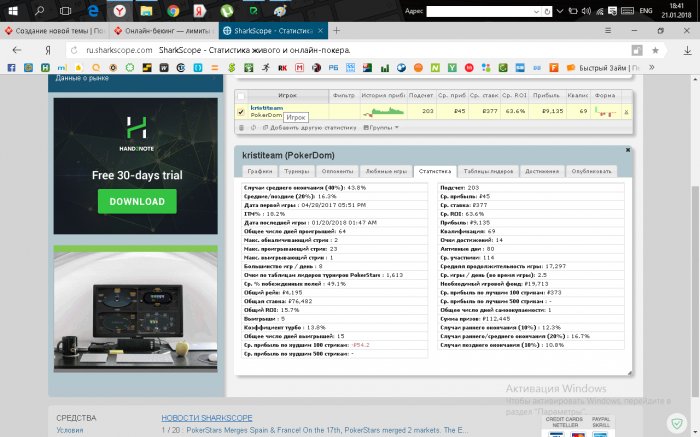Open the НОВОСТИ SHARKSCOPE link
Viewport: 700px width, 437px height.
(207, 418)
